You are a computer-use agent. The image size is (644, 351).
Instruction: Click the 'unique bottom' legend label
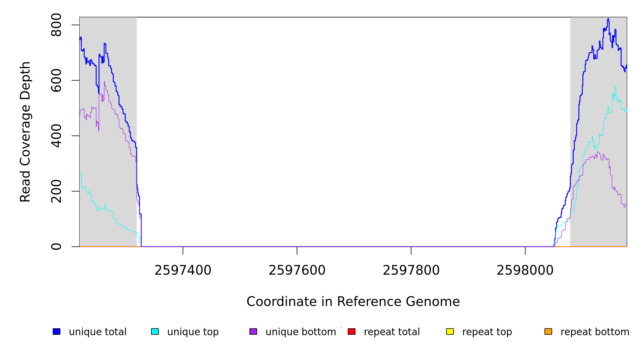[x=301, y=332]
